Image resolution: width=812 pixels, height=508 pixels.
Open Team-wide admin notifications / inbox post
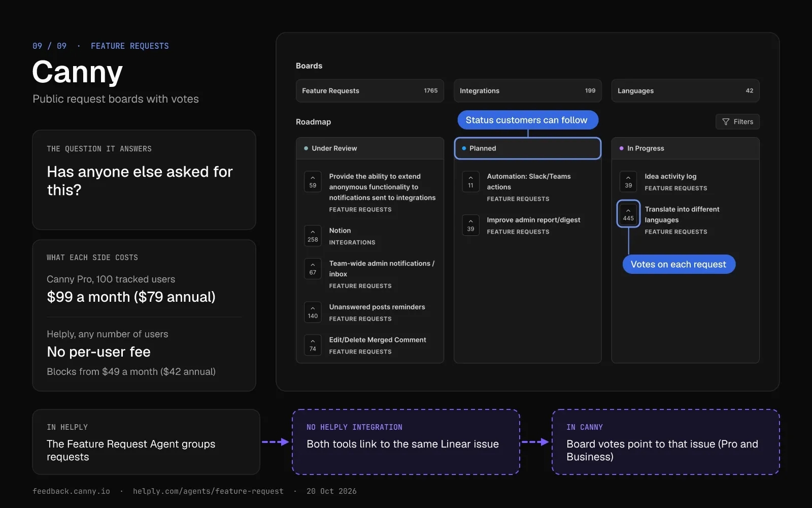(x=382, y=269)
